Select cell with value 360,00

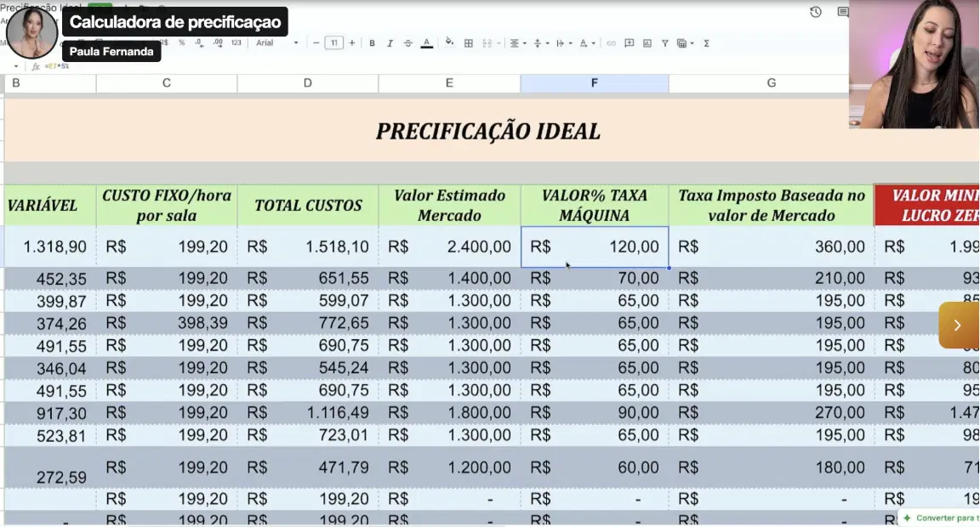pos(772,246)
